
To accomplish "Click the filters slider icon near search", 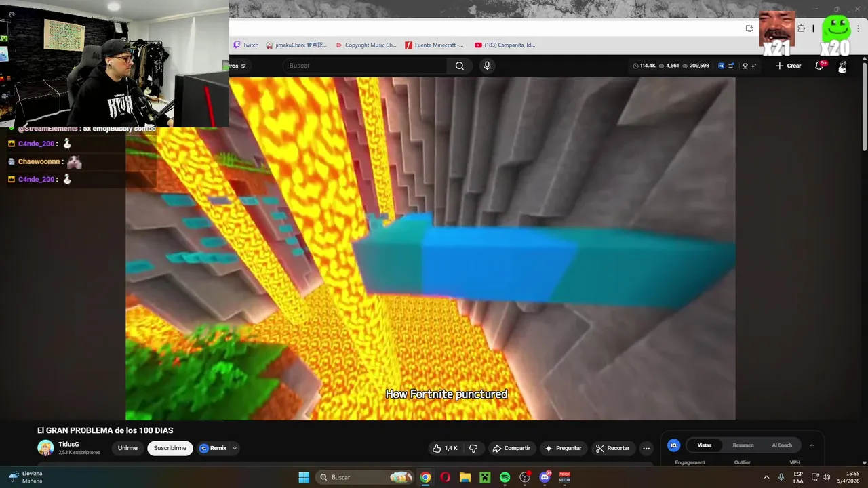I will 243,66.
